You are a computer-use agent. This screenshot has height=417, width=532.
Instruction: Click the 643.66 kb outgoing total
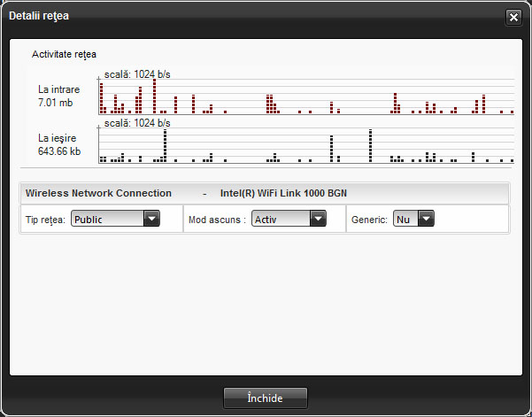[x=59, y=151]
